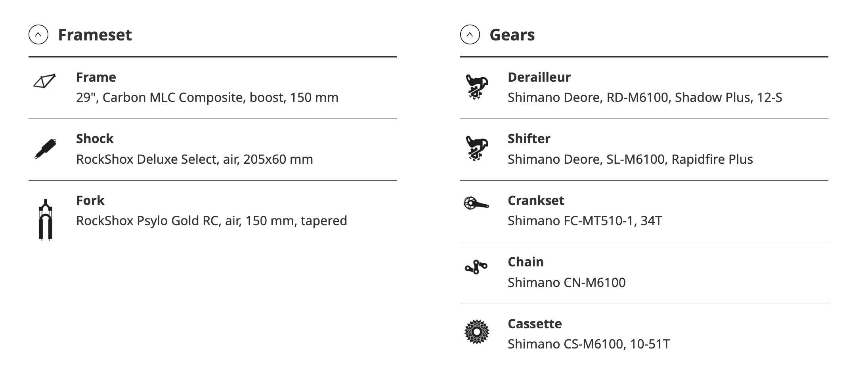Click the Shimano CN-M6100 chain text
The height and width of the screenshot is (379, 868).
pos(566,282)
